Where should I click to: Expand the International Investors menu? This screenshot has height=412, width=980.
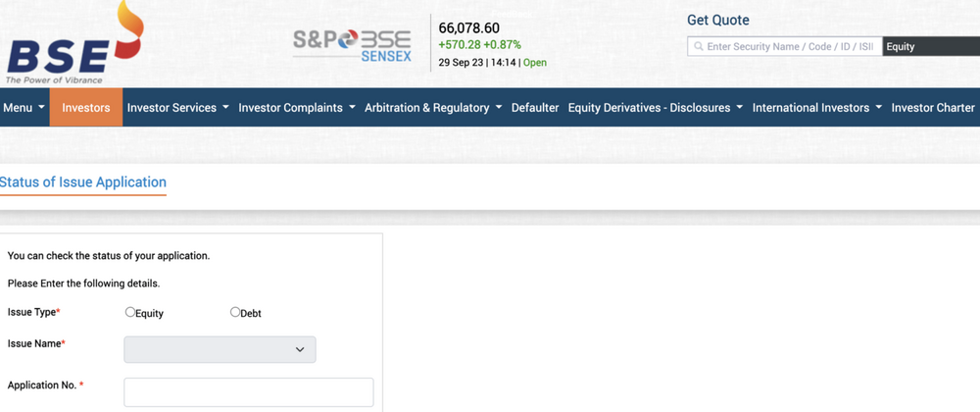(816, 108)
